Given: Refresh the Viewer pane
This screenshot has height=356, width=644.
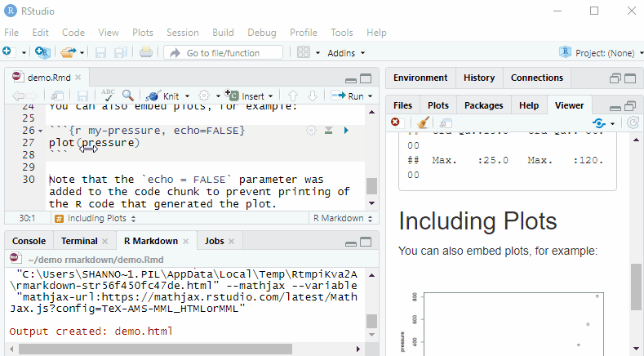Looking at the screenshot, I should [x=633, y=123].
